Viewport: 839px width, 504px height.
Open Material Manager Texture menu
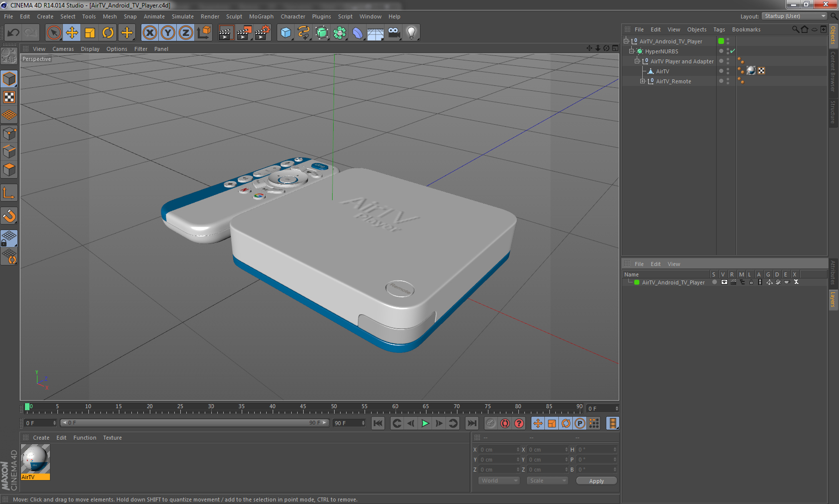click(x=112, y=438)
